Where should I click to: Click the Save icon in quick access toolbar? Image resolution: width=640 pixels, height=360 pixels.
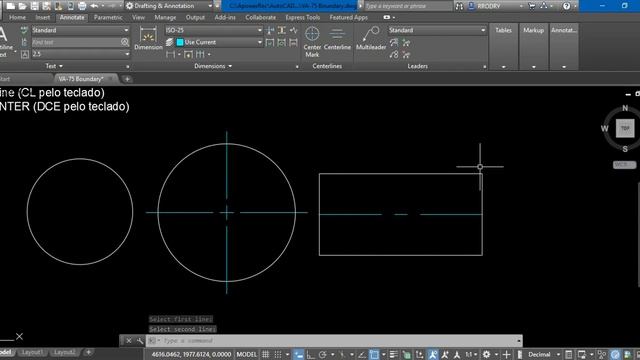(x=34, y=6)
